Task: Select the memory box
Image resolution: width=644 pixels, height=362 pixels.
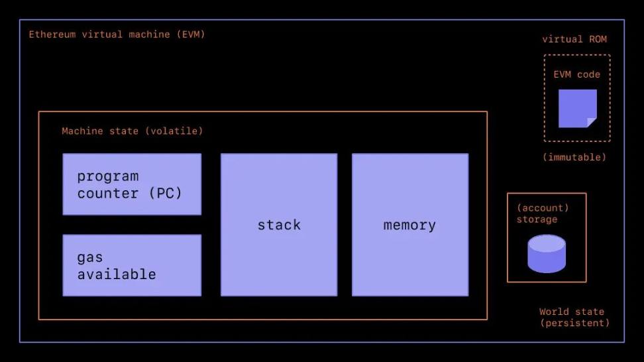Action: point(409,225)
